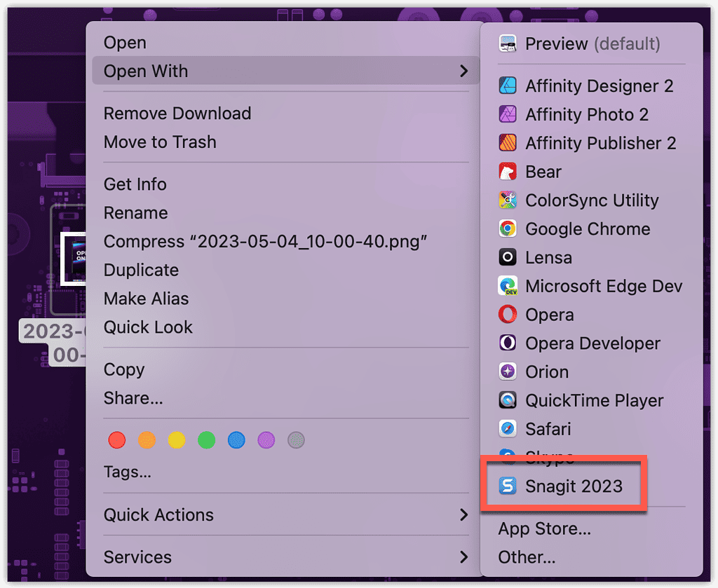The width and height of the screenshot is (718, 588).
Task: Apply the red tag color
Action: click(117, 440)
